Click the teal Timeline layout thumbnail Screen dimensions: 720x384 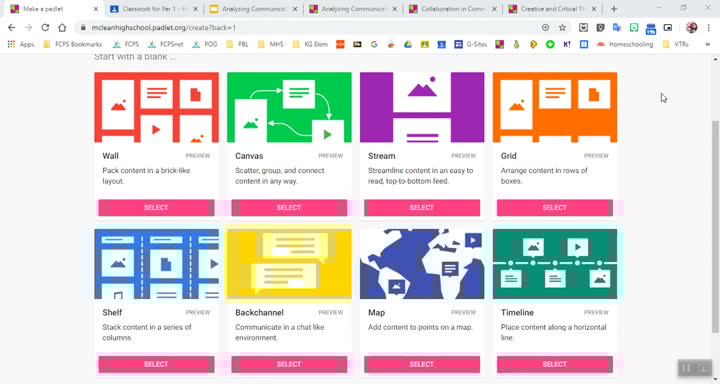pos(555,264)
